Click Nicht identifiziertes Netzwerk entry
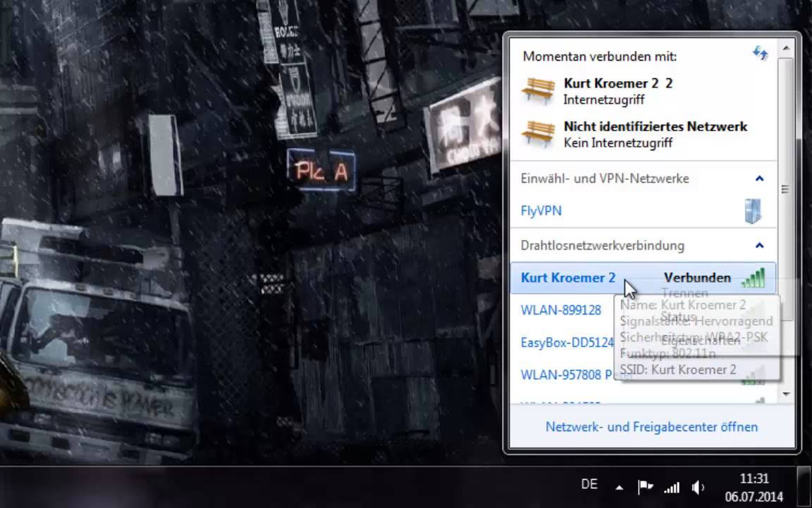Screen dimensions: 812x508 tap(655, 126)
